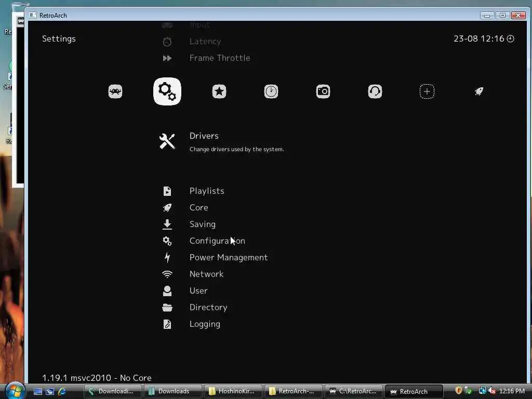
Task: Click the Configuration gears icon in list
Action: point(167,241)
